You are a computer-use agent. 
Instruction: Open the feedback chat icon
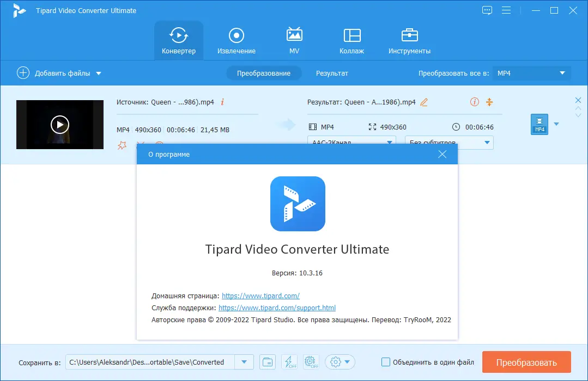[487, 10]
